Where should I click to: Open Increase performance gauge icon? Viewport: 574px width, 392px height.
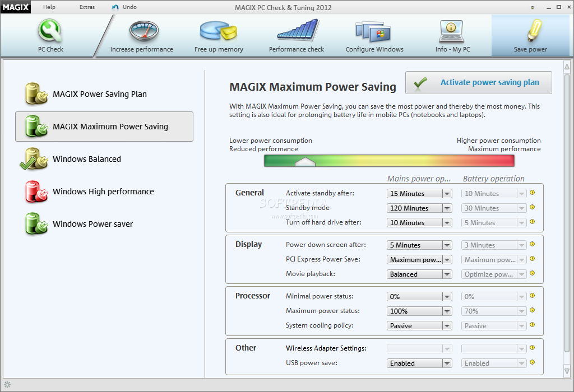click(144, 31)
